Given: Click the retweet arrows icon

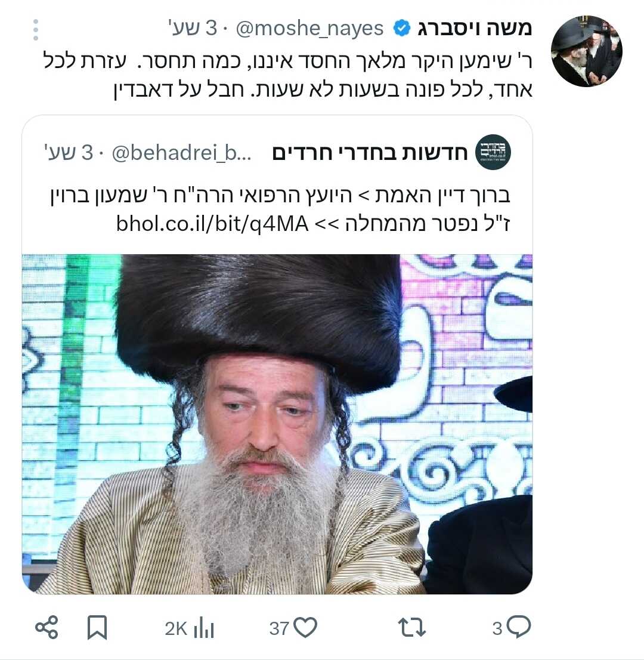Looking at the screenshot, I should pos(412,628).
